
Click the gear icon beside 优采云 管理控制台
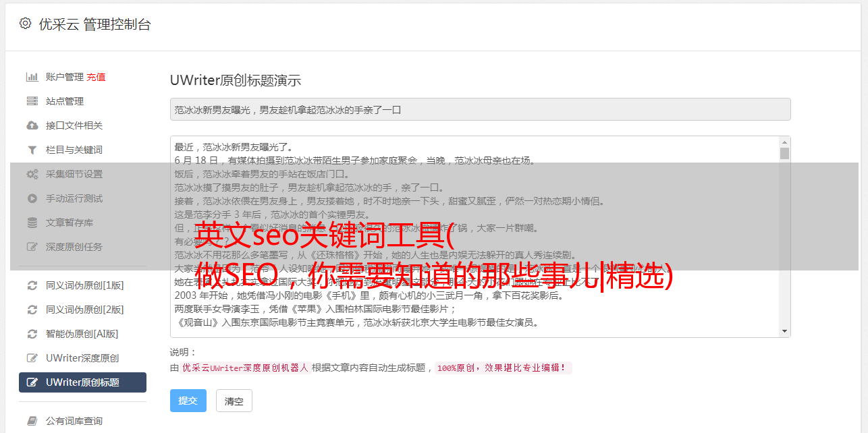tap(25, 24)
